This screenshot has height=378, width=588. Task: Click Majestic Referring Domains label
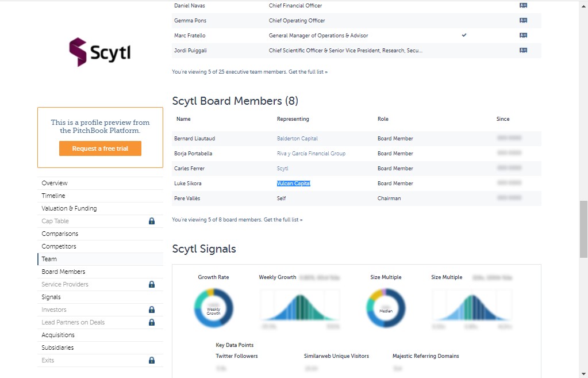pyautogui.click(x=426, y=356)
